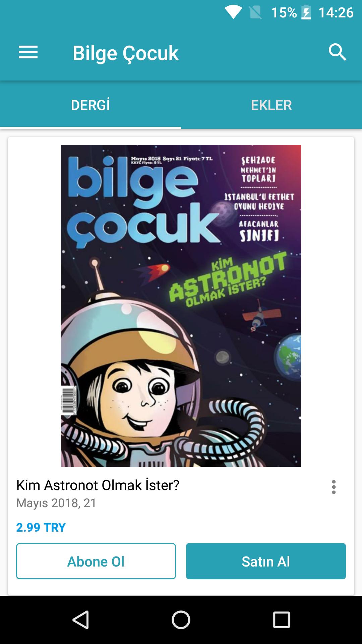
Task: Tap the 2.99 TRY price label
Action: (x=41, y=527)
